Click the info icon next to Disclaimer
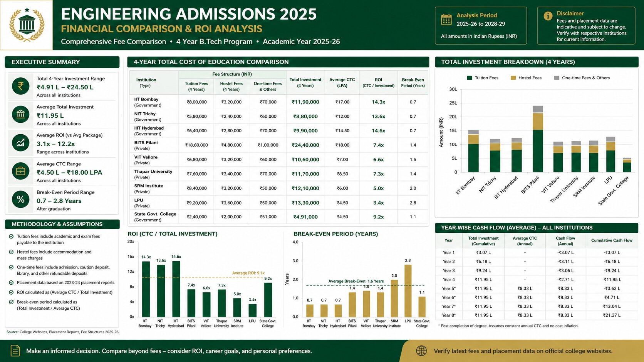Screen dimensions: 644x362 coord(548,16)
